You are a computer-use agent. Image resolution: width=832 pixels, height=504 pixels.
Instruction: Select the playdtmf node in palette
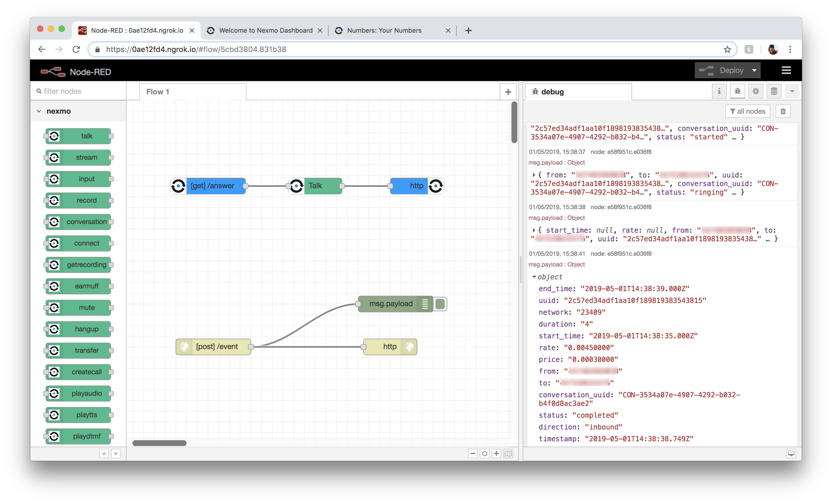tap(78, 436)
